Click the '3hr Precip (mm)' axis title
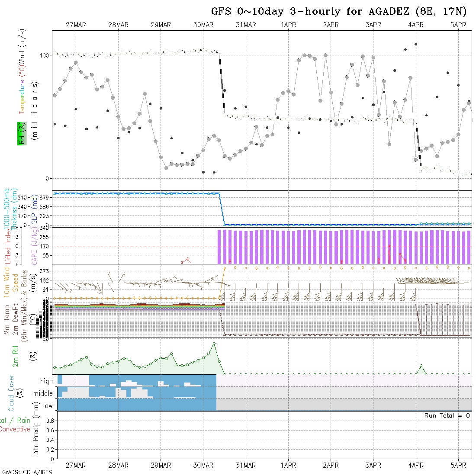Image resolution: width=476 pixels, height=476 pixels. [x=36, y=435]
